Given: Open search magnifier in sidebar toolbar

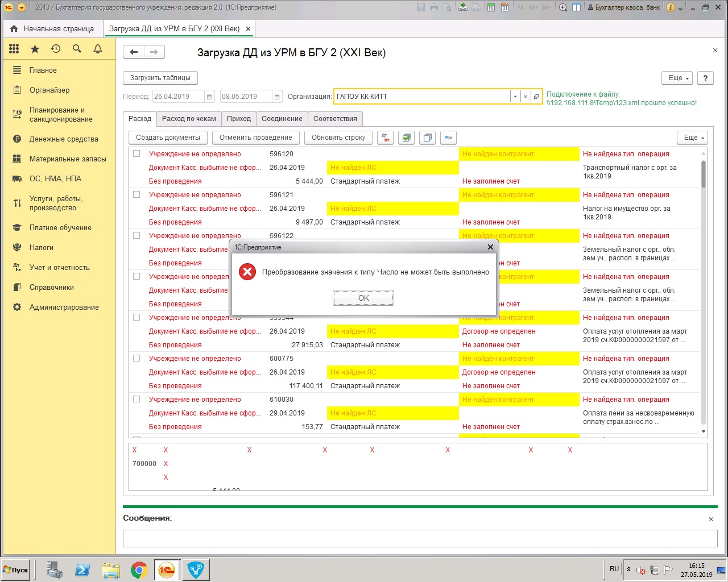Looking at the screenshot, I should [x=77, y=49].
